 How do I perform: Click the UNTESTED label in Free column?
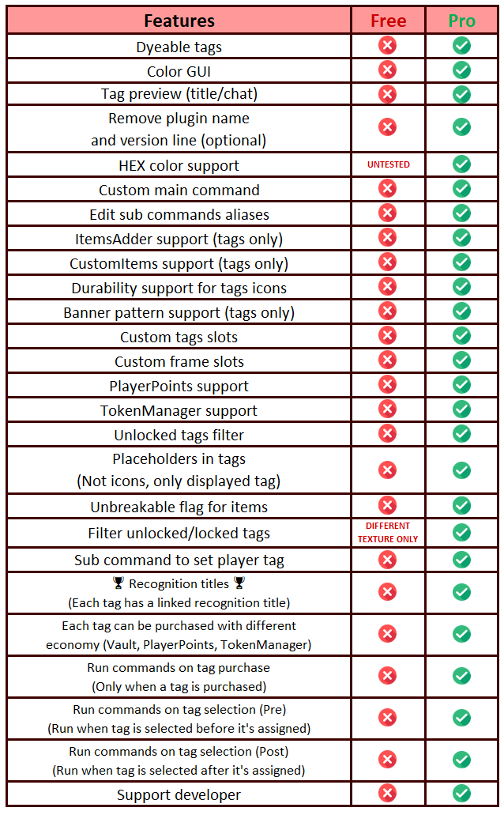pyautogui.click(x=388, y=164)
